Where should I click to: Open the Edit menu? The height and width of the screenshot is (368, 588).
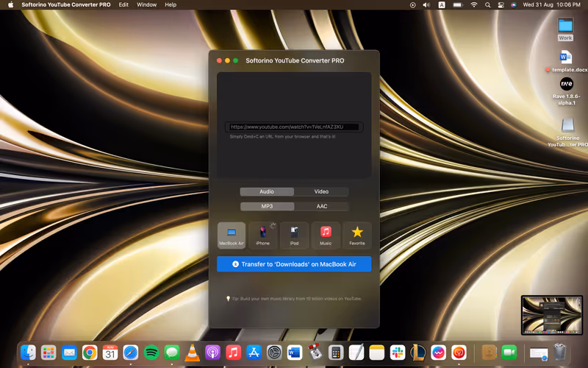point(123,5)
